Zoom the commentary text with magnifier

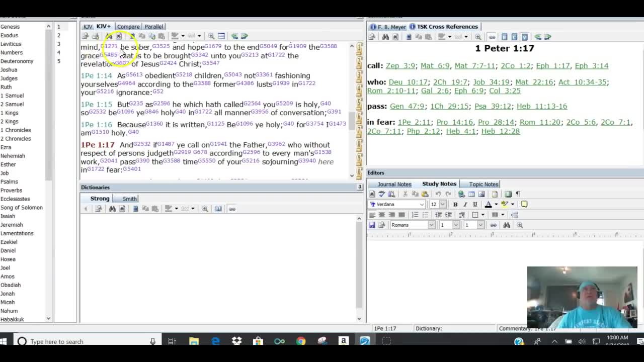click(478, 37)
